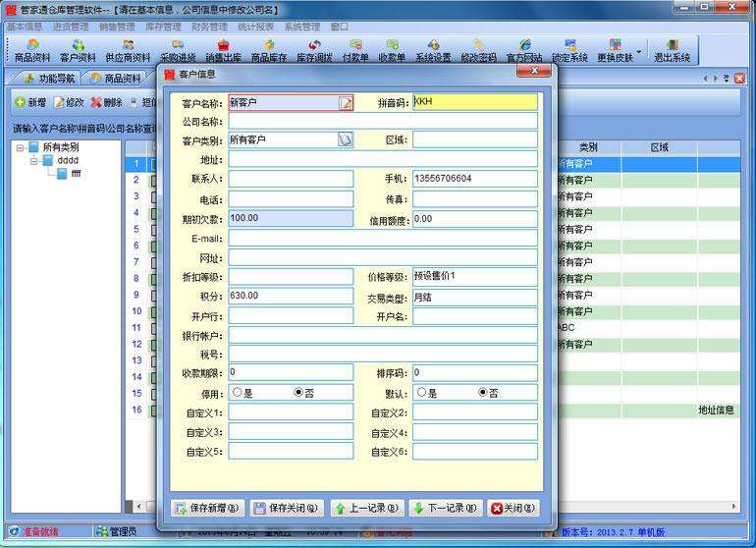The image size is (756, 548).
Task: Open 采购进货 toolbar icon
Action: pos(178,51)
